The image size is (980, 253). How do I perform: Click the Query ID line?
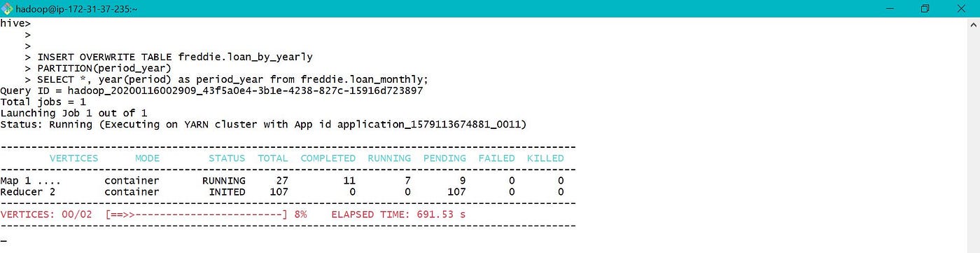211,90
